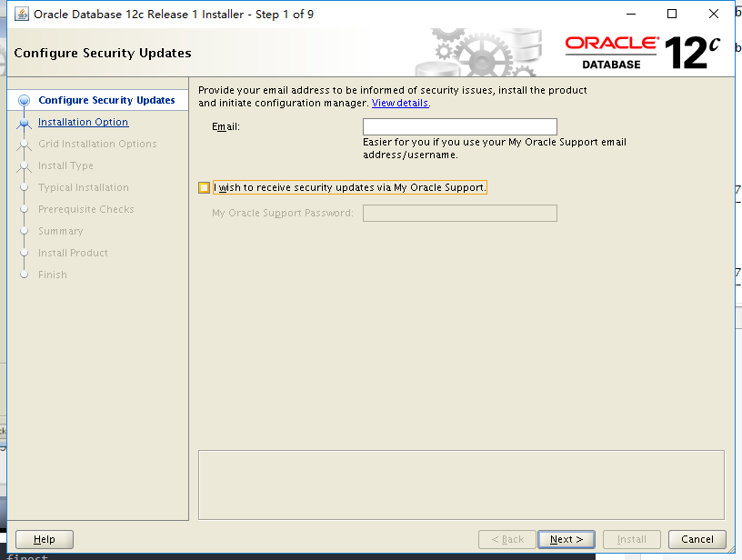Click the message area at the bottom
This screenshot has width=742, height=560.
(x=461, y=485)
